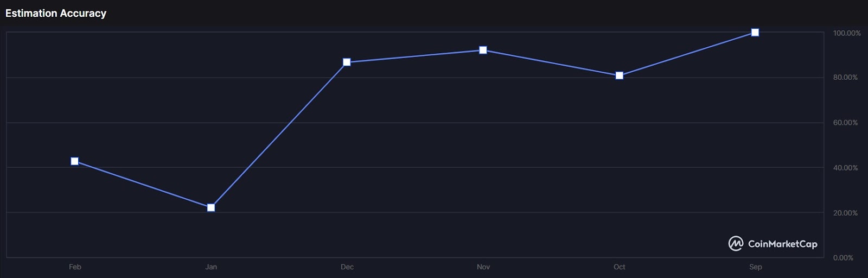Click the 100.00% y-axis label
Image resolution: width=868 pixels, height=278 pixels.
[x=846, y=33]
